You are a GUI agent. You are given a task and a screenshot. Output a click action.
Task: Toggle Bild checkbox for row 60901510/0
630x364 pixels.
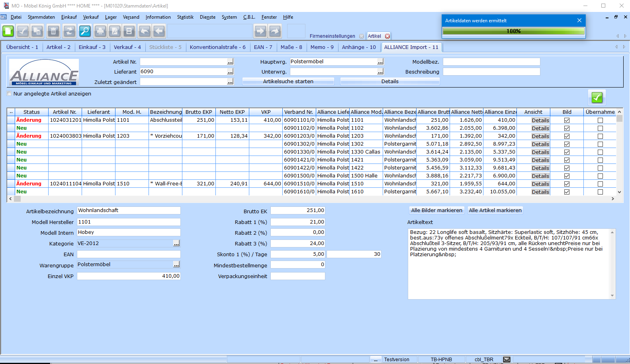pyautogui.click(x=567, y=184)
